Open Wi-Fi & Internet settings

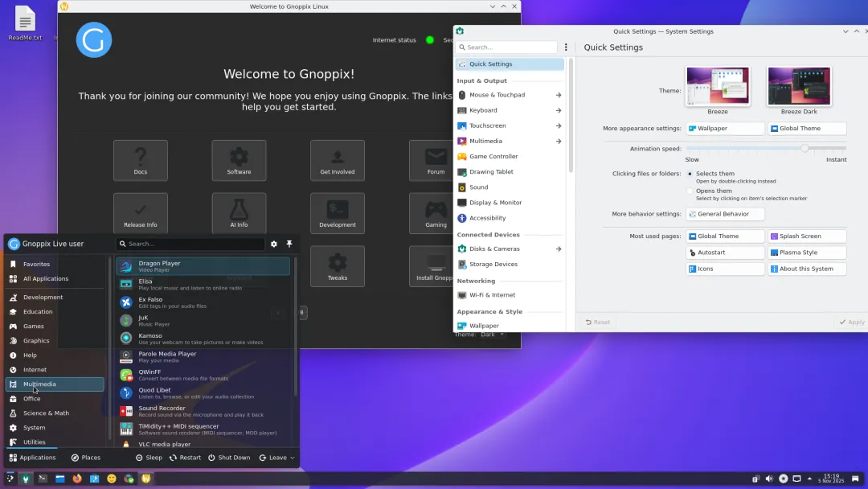(x=510, y=295)
